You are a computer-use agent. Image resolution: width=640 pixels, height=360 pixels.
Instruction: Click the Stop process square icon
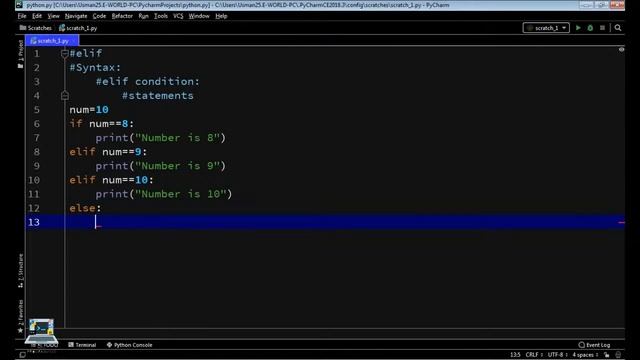tap(602, 28)
